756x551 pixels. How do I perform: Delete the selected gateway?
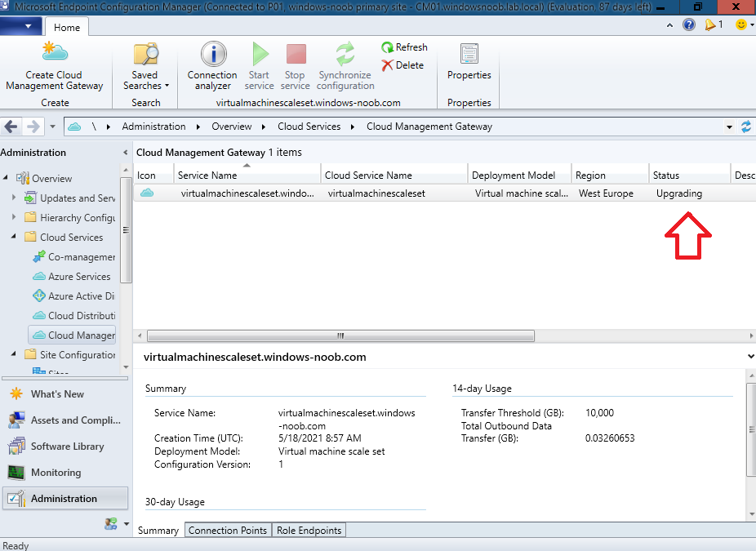click(402, 65)
